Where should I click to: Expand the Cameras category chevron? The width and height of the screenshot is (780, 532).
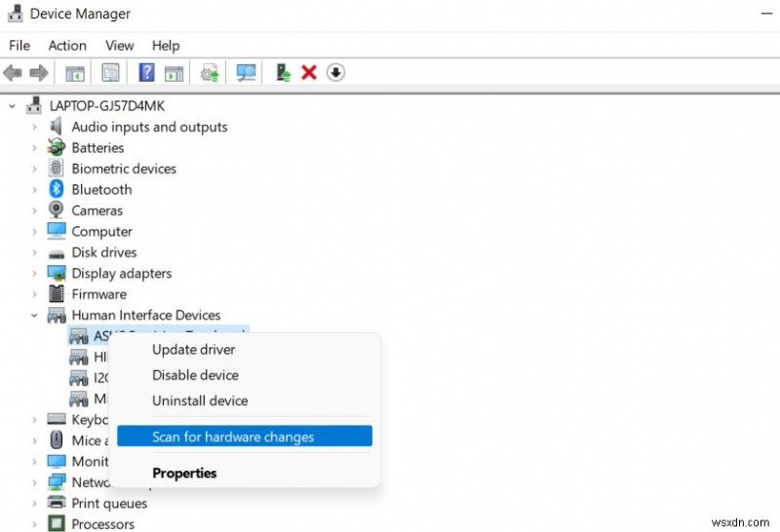coord(34,210)
